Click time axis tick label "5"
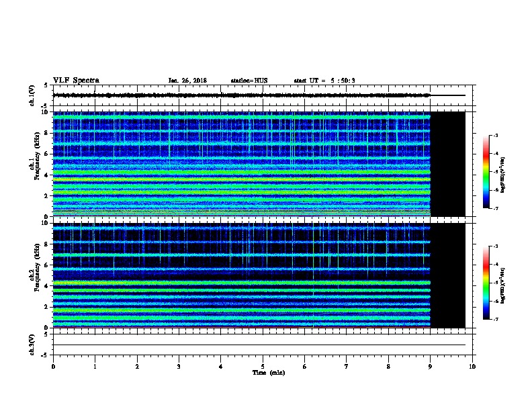The image size is (532, 411). click(263, 367)
